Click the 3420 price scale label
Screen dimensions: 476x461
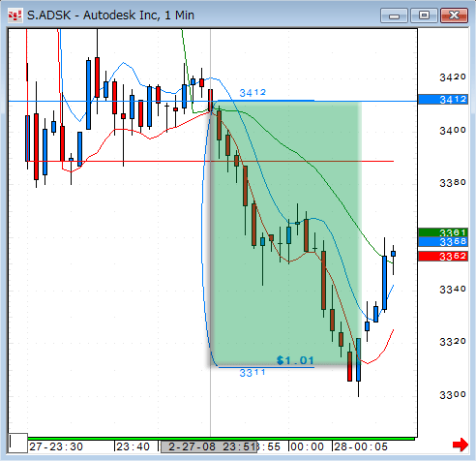(453, 77)
